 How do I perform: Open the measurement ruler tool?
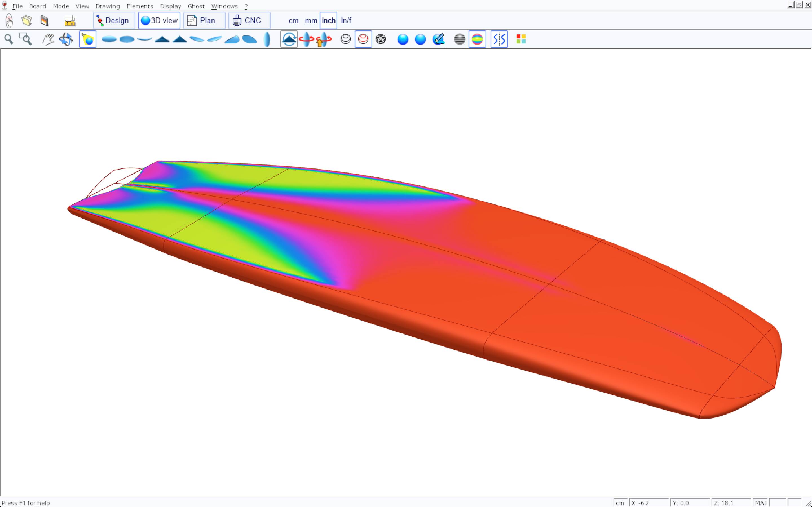click(69, 21)
